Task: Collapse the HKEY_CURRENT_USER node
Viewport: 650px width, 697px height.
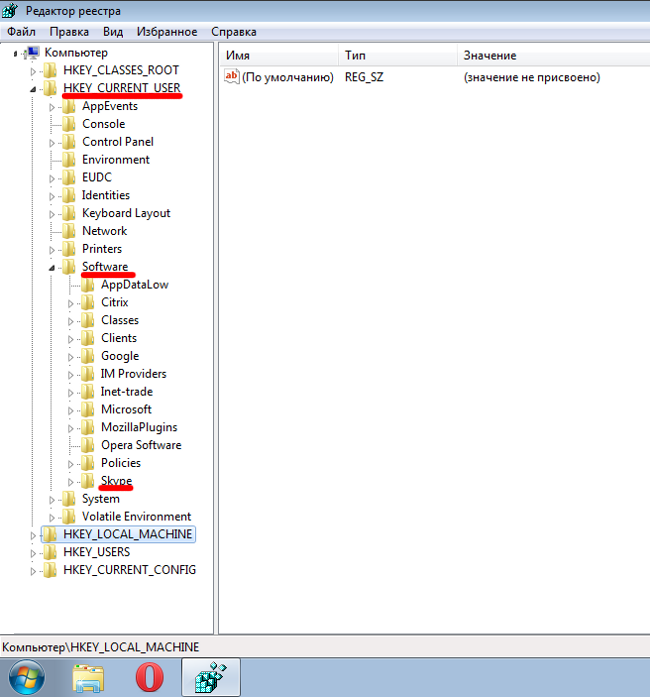Action: coord(33,89)
